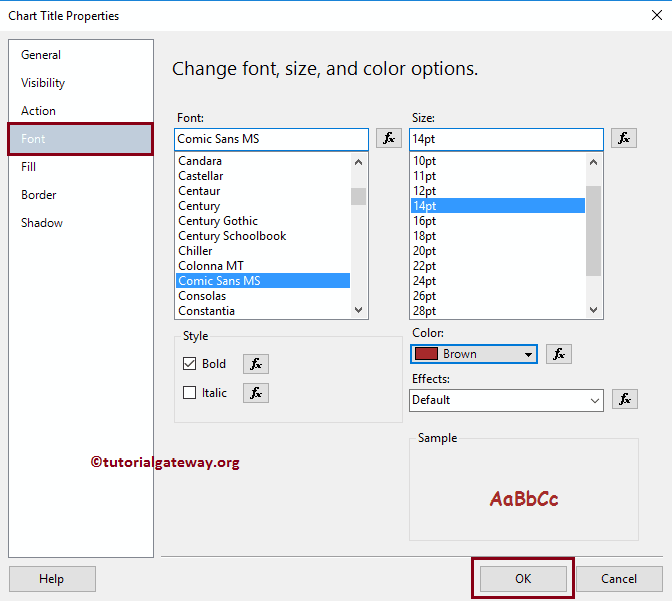The width and height of the screenshot is (672, 601).
Task: Pick Consolas font
Action: pos(263,296)
